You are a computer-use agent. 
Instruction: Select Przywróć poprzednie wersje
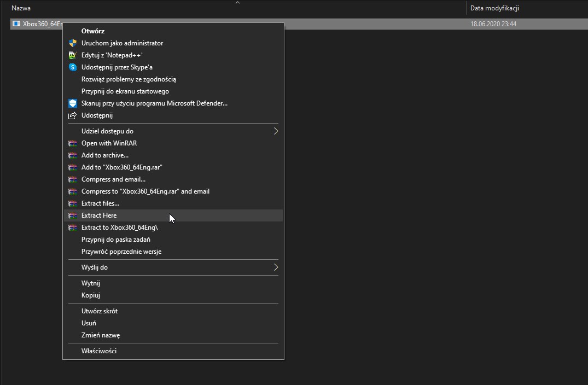pos(173,251)
